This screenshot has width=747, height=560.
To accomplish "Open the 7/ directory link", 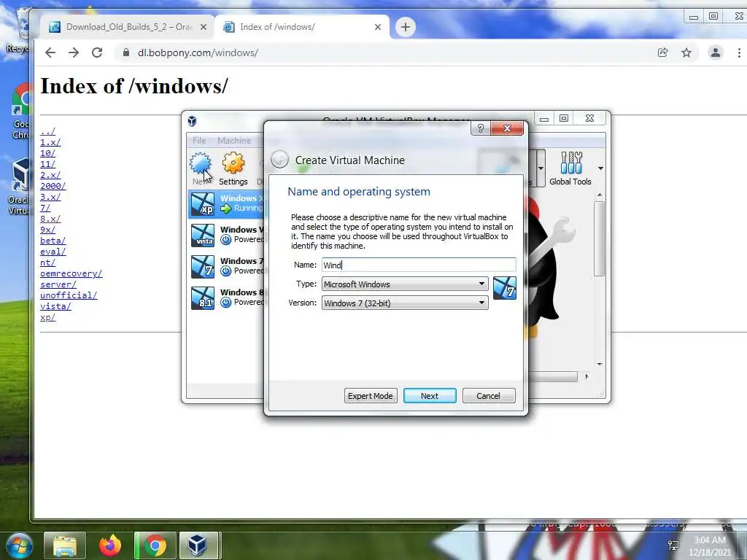I will click(x=44, y=208).
